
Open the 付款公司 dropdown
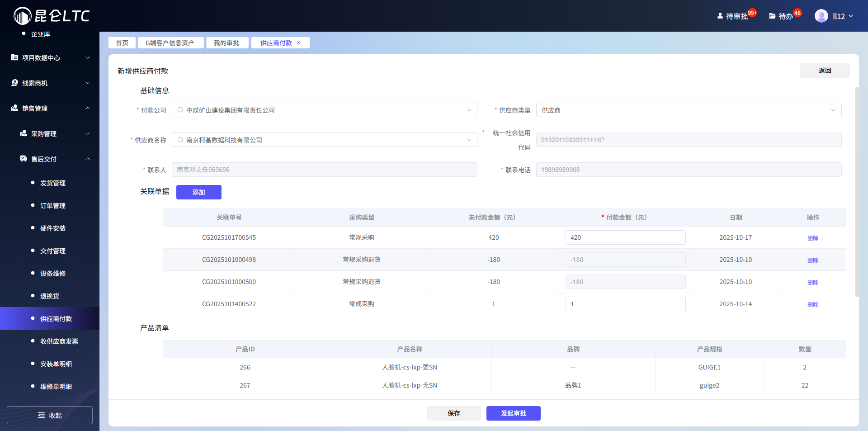469,110
